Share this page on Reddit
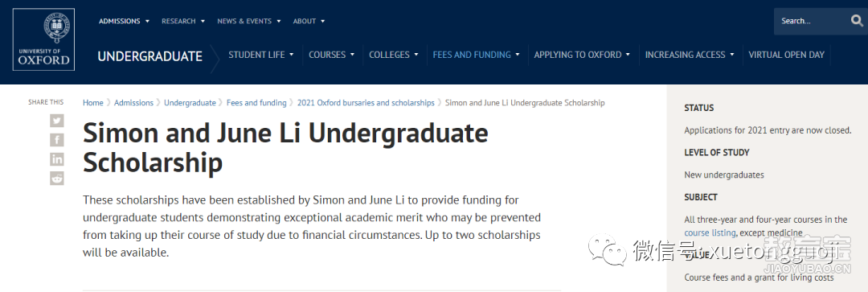The image size is (868, 292). click(x=57, y=178)
